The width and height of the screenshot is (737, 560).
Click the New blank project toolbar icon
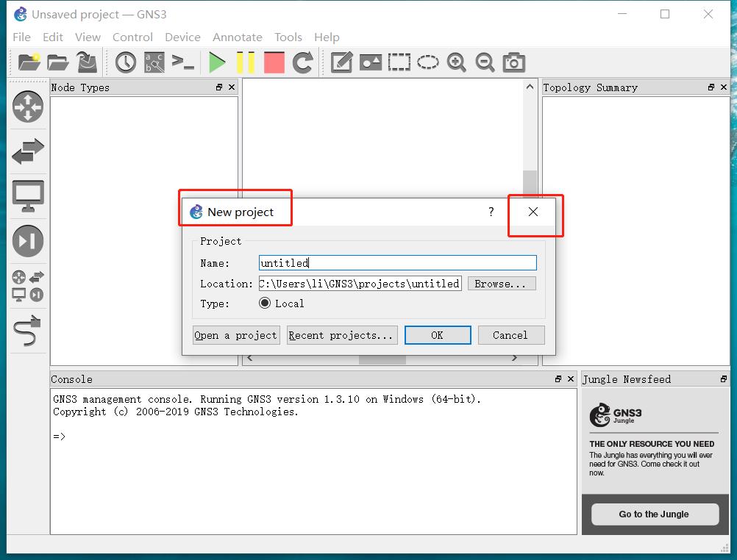click(29, 62)
